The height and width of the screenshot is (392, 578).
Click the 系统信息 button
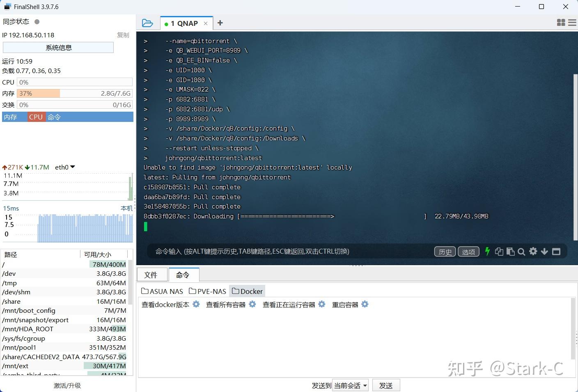[58, 47]
